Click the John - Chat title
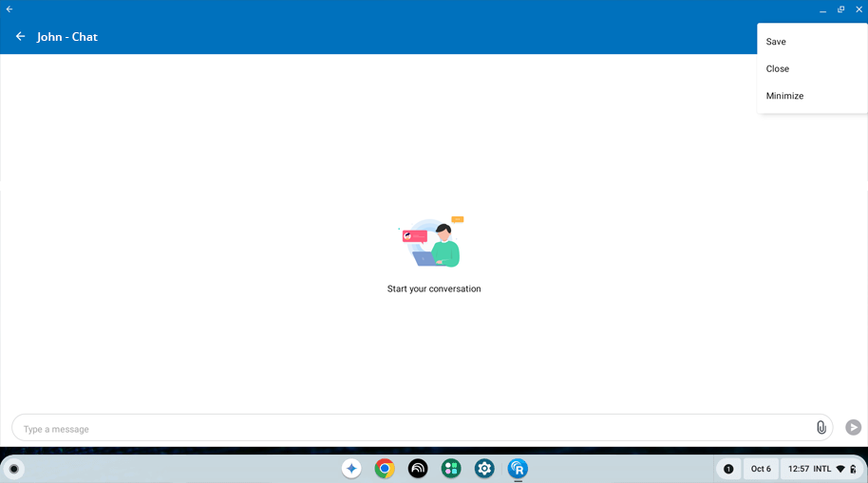868x483 pixels. click(x=67, y=36)
